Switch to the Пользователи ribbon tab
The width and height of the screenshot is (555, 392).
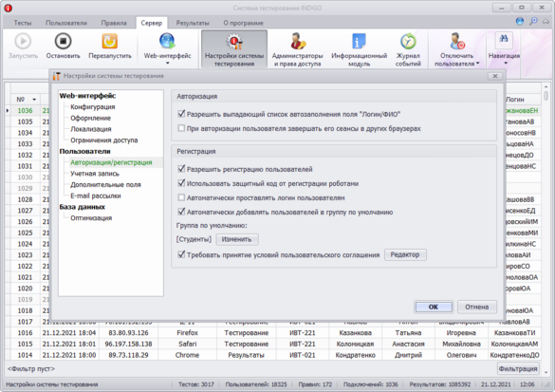coord(66,23)
